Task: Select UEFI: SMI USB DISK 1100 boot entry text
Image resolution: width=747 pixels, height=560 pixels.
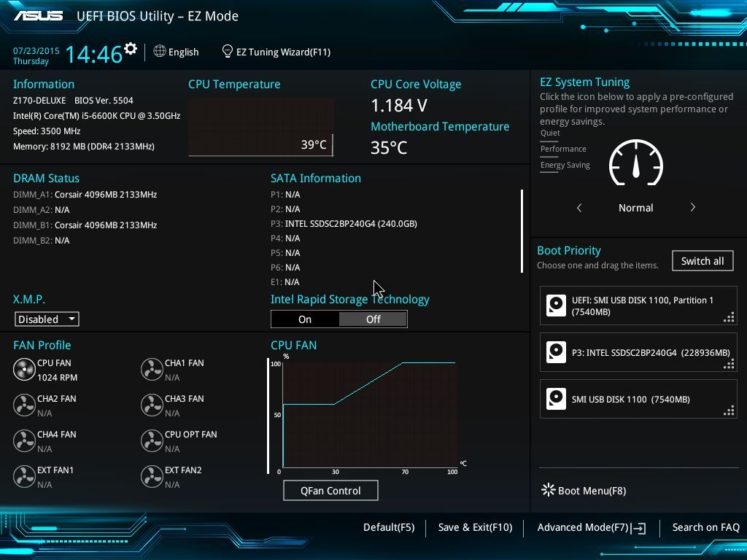Action: coord(642,306)
